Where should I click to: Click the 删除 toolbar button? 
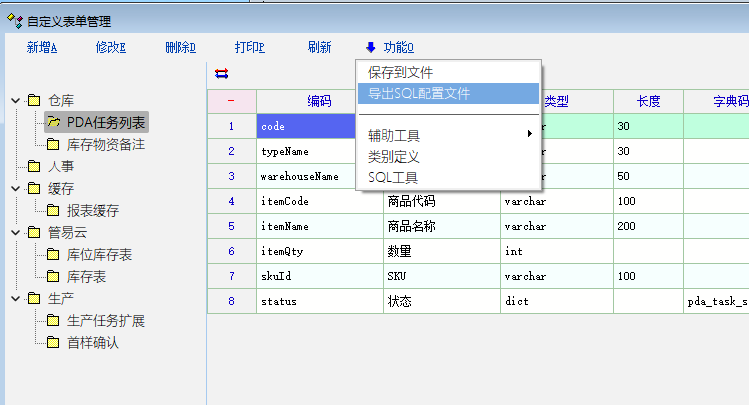pos(180,47)
